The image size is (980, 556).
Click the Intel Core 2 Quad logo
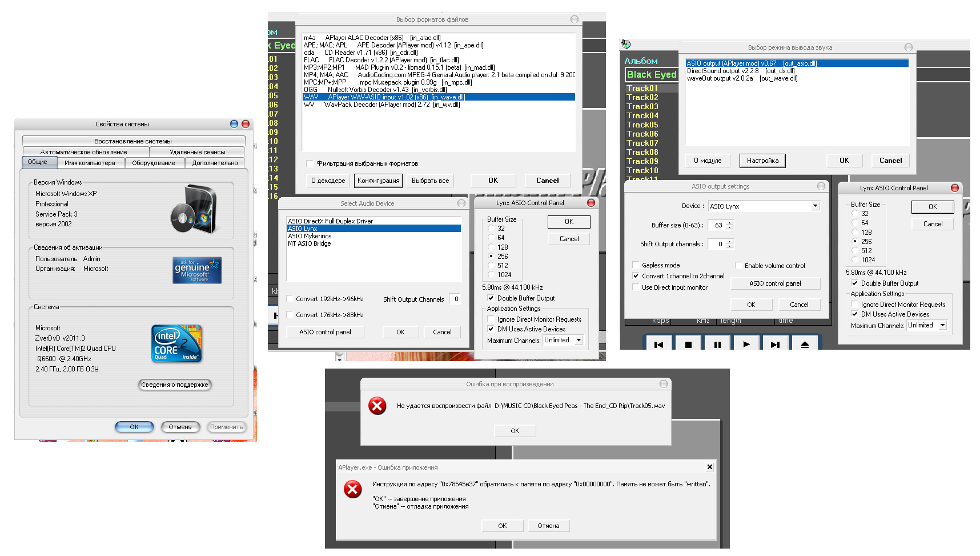(177, 343)
